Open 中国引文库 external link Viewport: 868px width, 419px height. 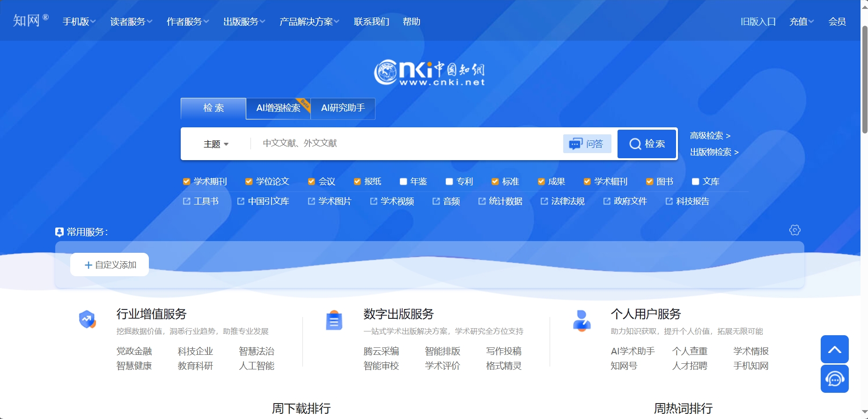click(263, 201)
